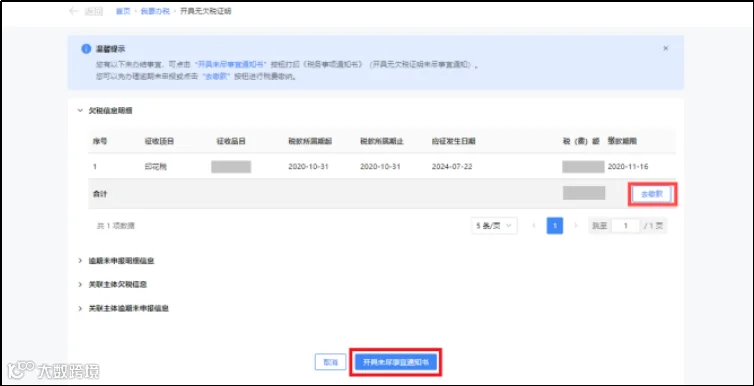
Task: Go to previous page arrow
Action: click(533, 225)
